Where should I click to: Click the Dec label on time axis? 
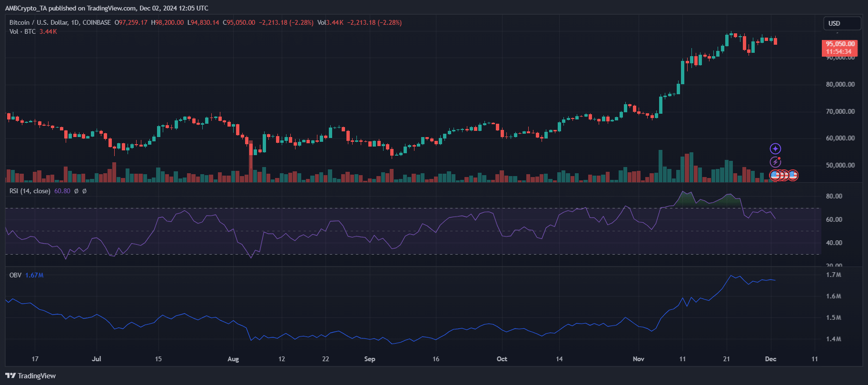[770, 359]
